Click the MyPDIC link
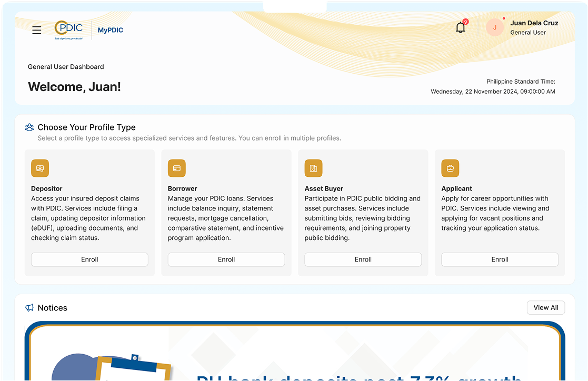 [110, 30]
